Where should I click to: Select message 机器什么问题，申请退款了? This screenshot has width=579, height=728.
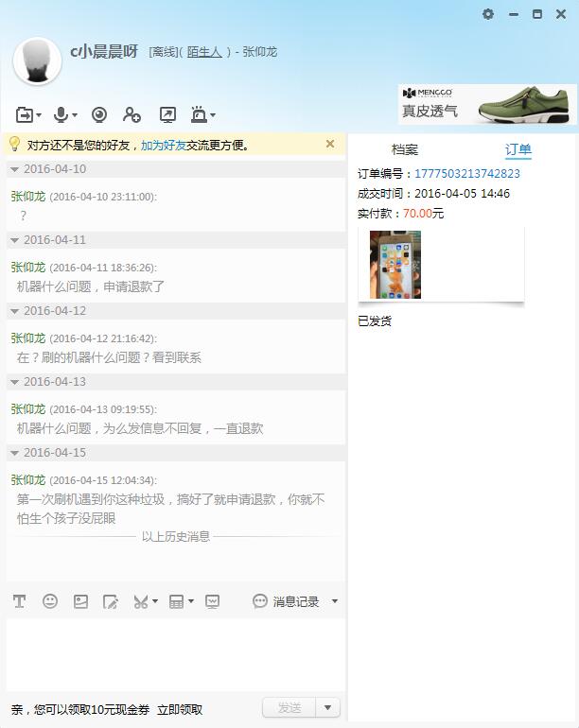(91, 286)
